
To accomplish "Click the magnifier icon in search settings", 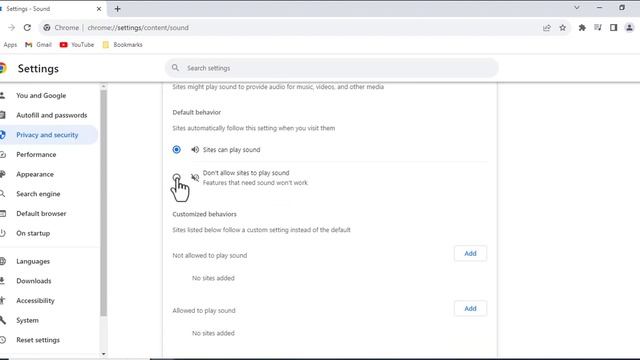I will pos(175,68).
